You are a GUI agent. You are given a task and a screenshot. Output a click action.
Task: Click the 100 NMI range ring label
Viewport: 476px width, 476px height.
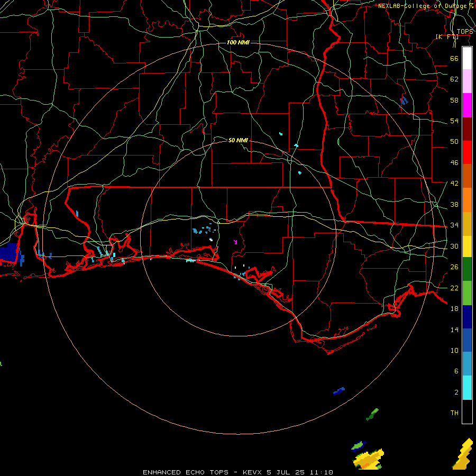coord(238,42)
